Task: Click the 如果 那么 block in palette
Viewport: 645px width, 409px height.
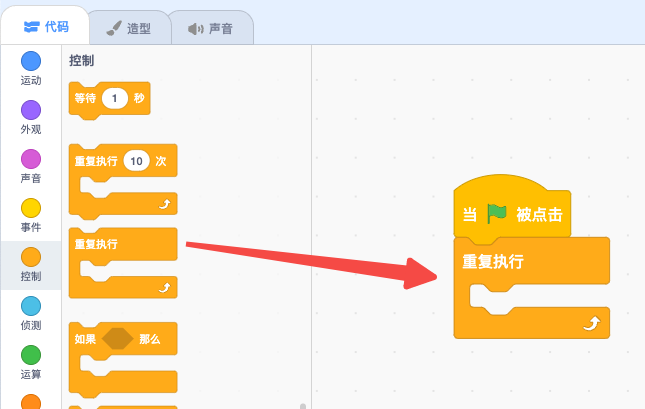Action: pos(123,359)
